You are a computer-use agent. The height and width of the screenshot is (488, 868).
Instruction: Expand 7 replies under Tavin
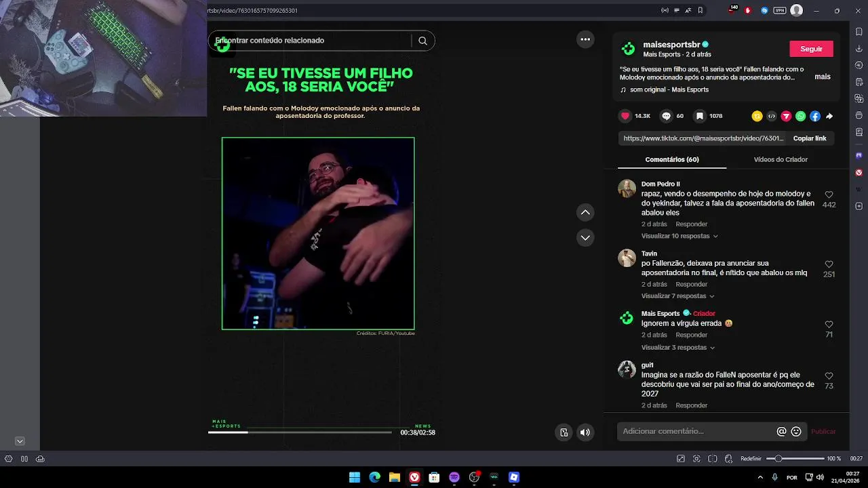[677, 296]
